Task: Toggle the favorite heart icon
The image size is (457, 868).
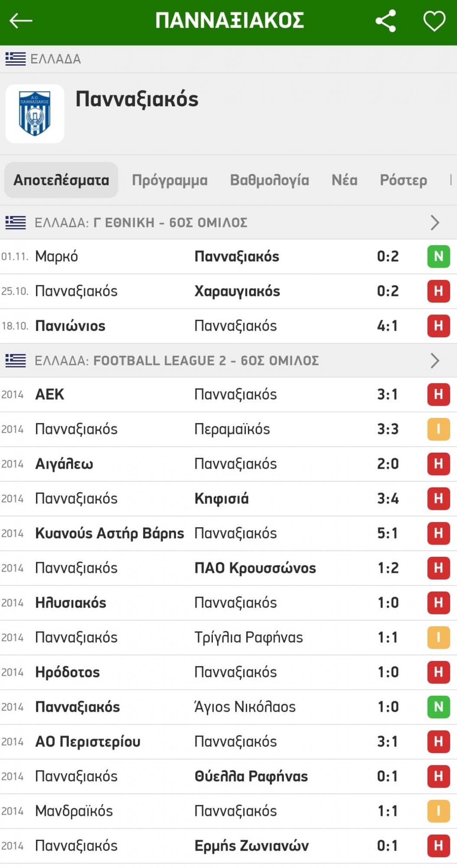Action: tap(434, 20)
